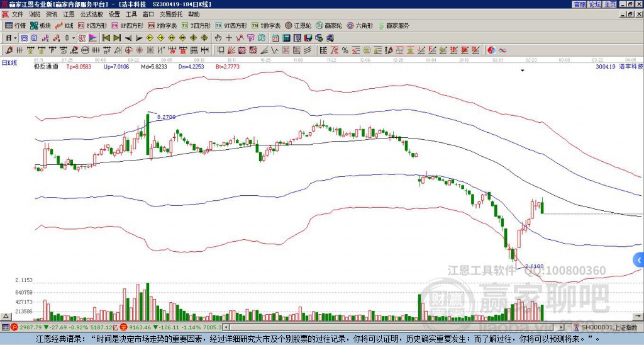The height and width of the screenshot is (345, 644).
Task: Open the 赢家轮 wheel tool
Action: (329, 25)
